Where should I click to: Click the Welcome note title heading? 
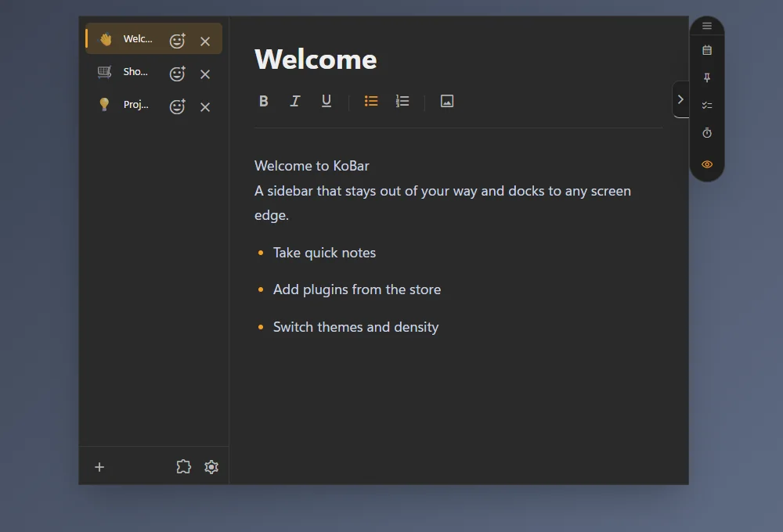click(x=316, y=59)
